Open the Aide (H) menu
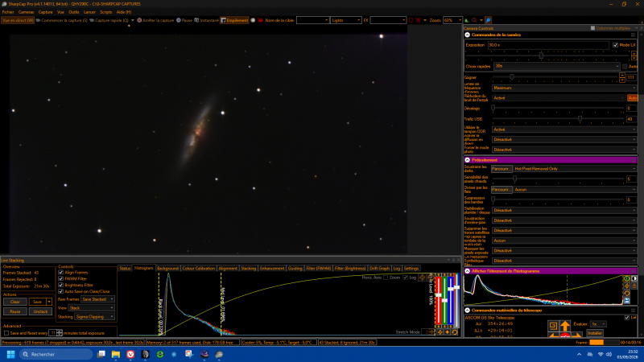Image resolution: width=644 pixels, height=362 pixels. coord(124,12)
